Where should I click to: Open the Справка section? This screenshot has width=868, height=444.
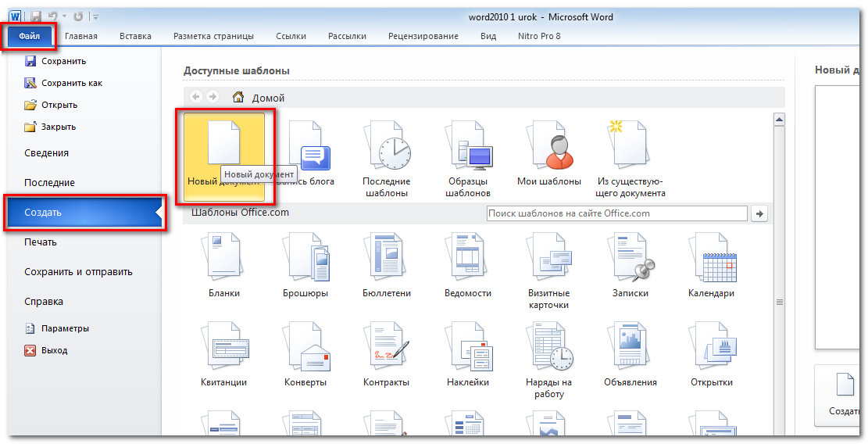pos(44,302)
